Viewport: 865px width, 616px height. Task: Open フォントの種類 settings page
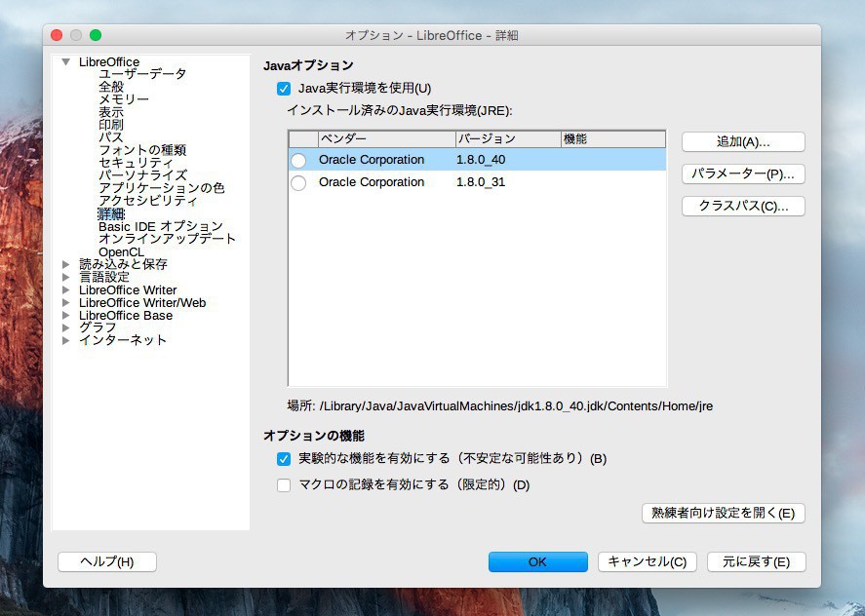pos(142,150)
